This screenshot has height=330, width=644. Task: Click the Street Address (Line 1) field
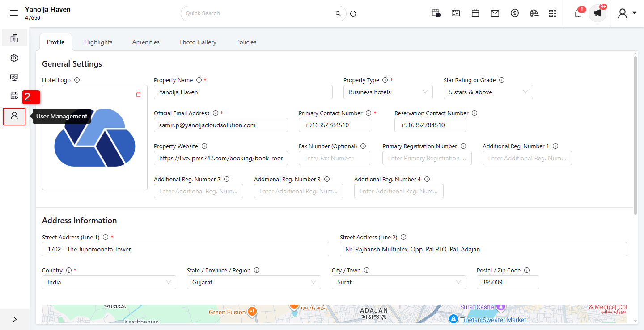point(186,249)
